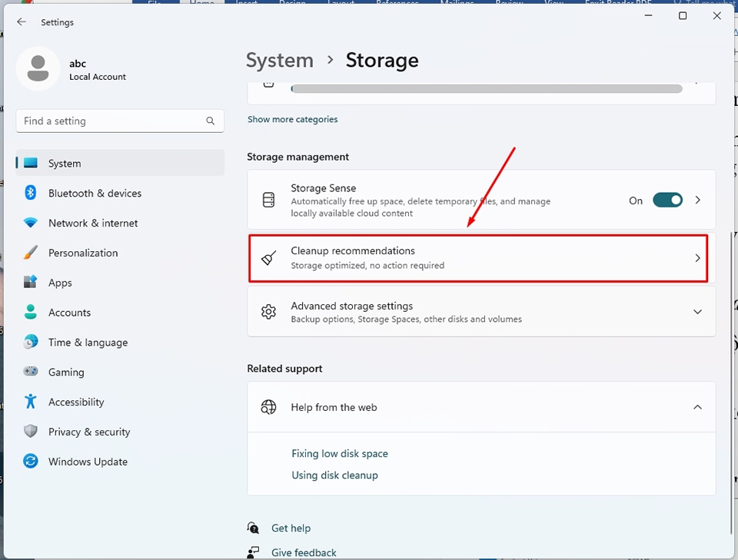Screen dimensions: 738x560
Task: Open Network & internet settings
Action: coord(120,223)
